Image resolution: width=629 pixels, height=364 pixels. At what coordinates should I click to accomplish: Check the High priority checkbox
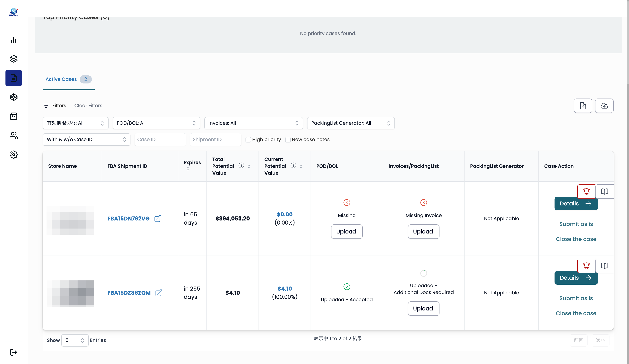pos(248,140)
